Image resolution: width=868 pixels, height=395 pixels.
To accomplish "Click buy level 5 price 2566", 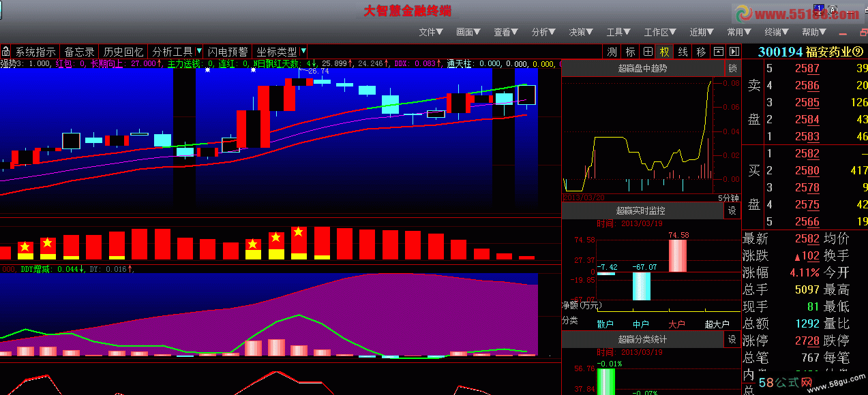I will (x=807, y=221).
